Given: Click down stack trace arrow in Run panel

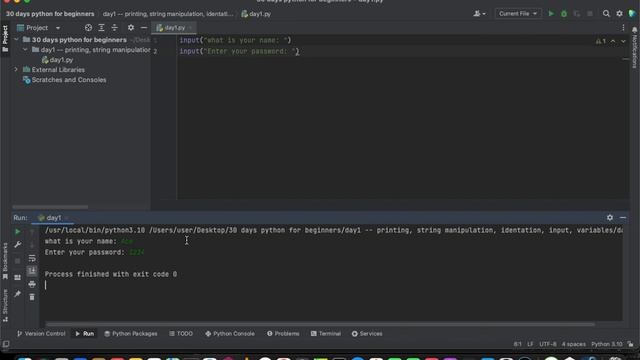Looking at the screenshot, I should (x=32, y=244).
